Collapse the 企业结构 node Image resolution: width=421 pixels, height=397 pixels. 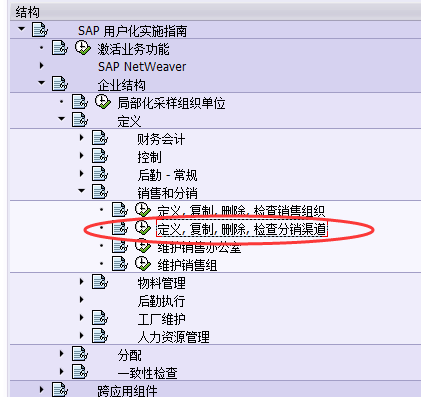coord(42,83)
